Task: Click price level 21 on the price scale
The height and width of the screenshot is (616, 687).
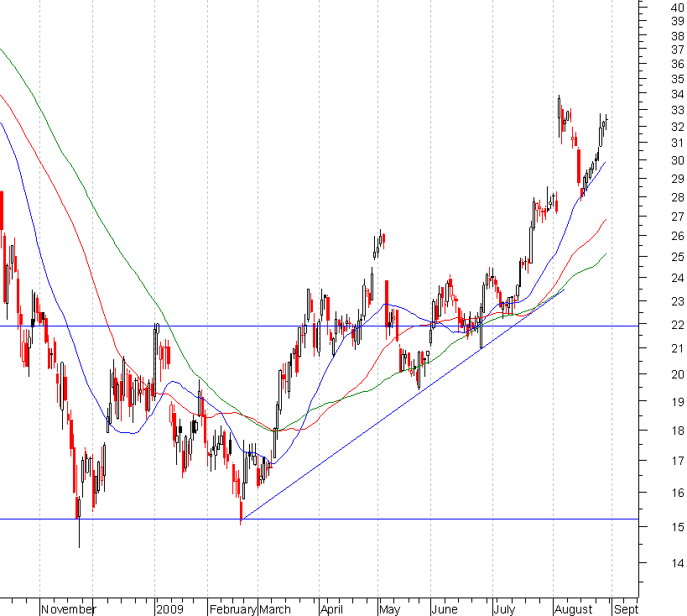Action: (x=678, y=348)
